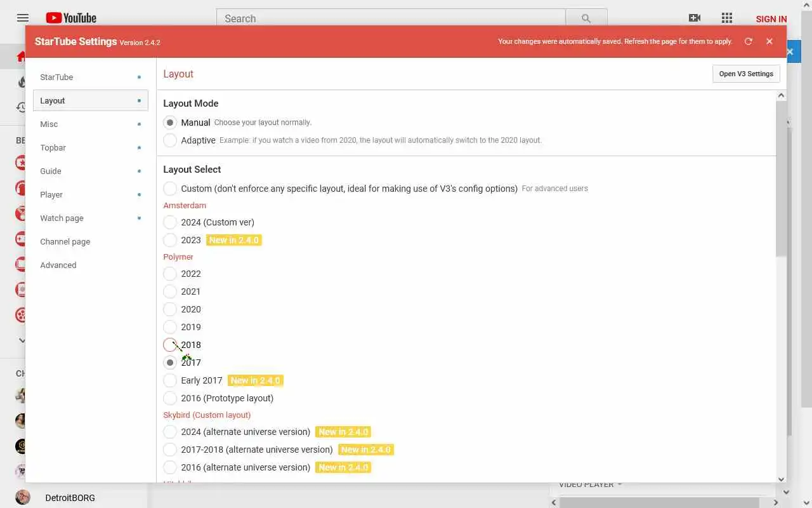Click SIGN IN link

point(771,19)
